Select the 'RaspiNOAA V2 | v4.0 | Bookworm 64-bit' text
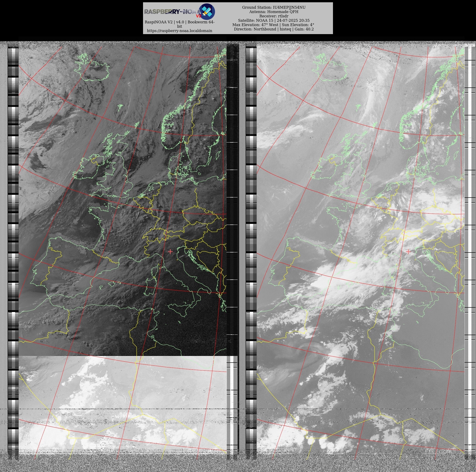 (179, 24)
